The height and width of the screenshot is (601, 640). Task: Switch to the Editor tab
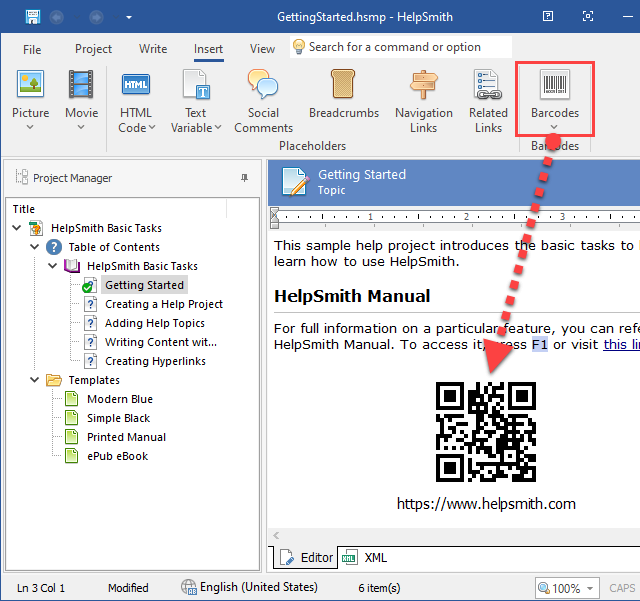tap(306, 557)
